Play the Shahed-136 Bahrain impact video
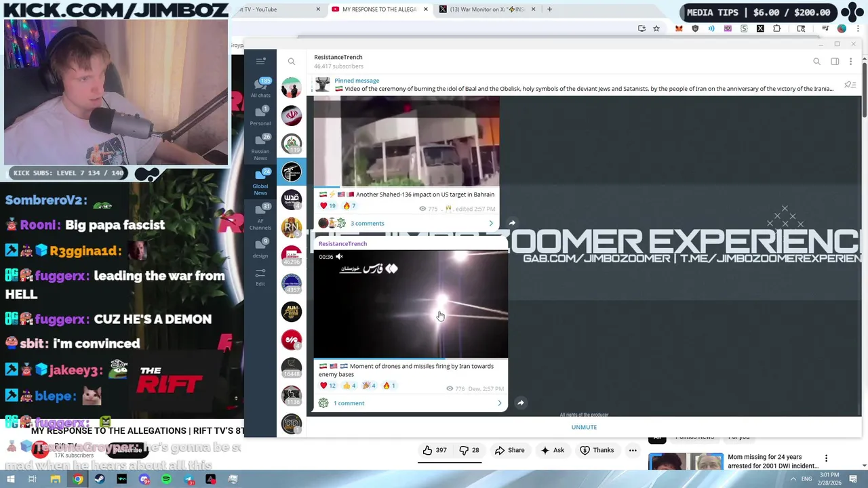 tap(407, 141)
